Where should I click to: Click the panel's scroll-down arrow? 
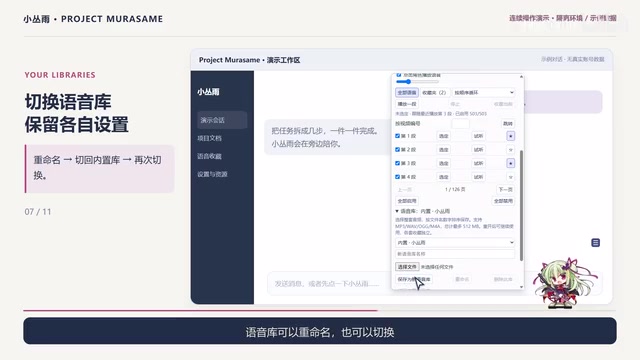coord(521,287)
